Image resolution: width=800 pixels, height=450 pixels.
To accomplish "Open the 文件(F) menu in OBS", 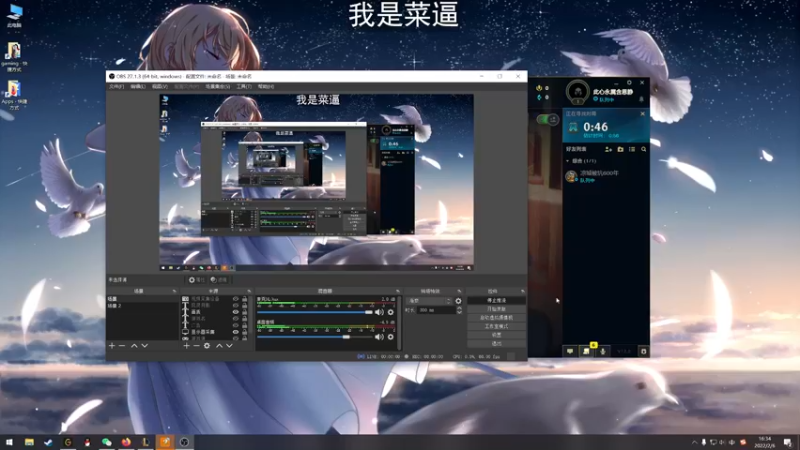I will pyautogui.click(x=116, y=87).
